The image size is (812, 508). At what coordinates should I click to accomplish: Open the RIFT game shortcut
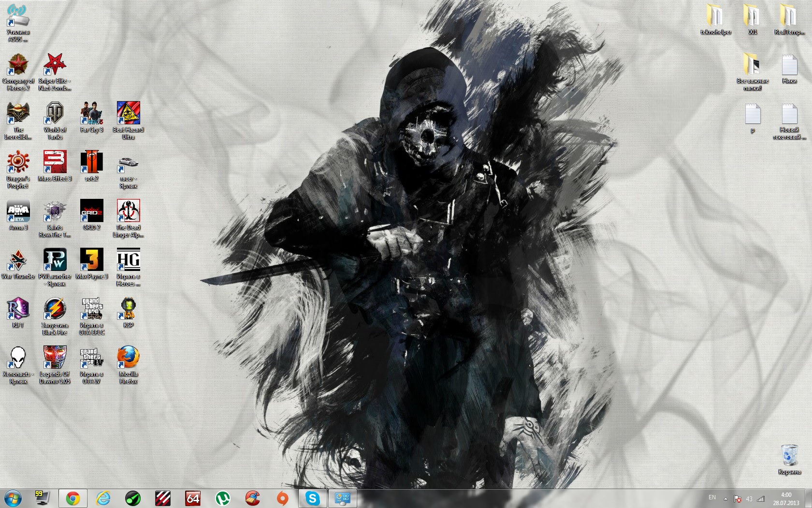click(18, 313)
